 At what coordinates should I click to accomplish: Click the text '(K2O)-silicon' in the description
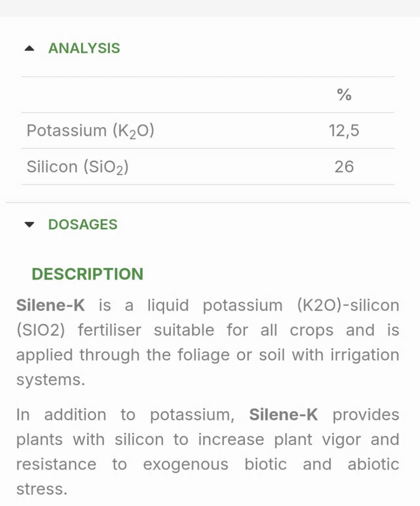pos(348,305)
